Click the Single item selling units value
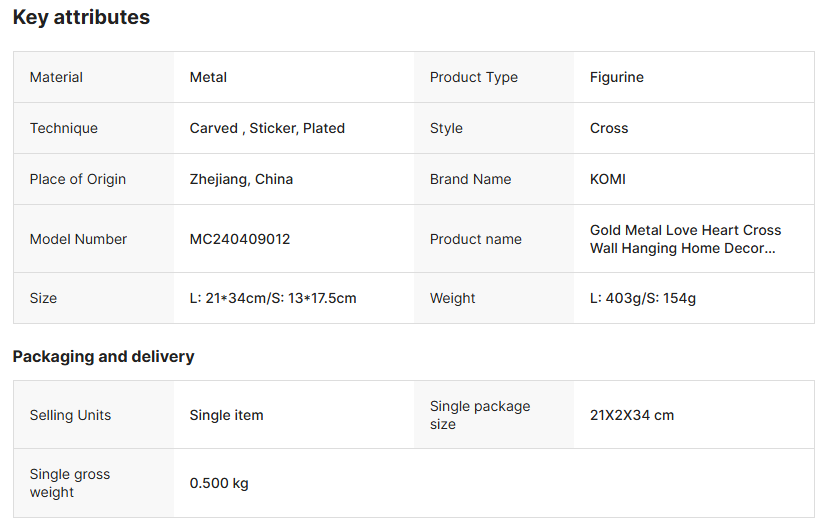821x518 pixels. tap(226, 415)
